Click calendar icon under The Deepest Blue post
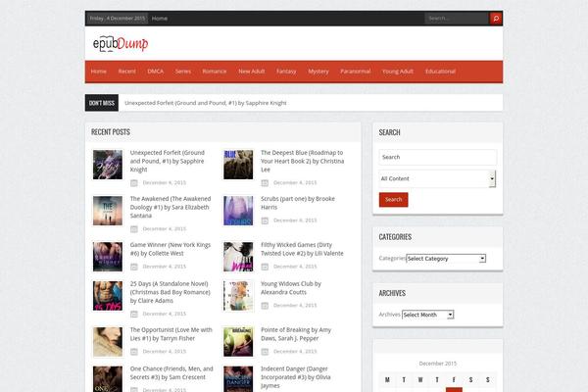588x392 pixels. pyautogui.click(x=265, y=182)
